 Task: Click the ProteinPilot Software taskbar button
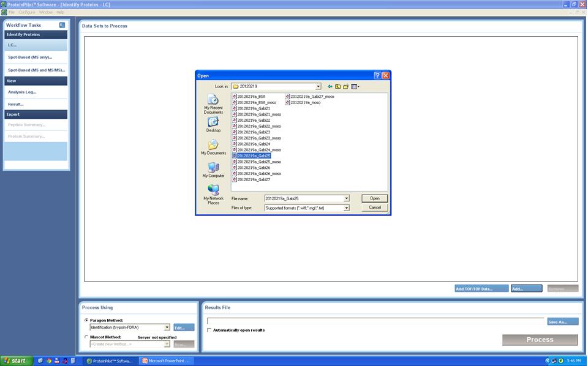click(110, 360)
